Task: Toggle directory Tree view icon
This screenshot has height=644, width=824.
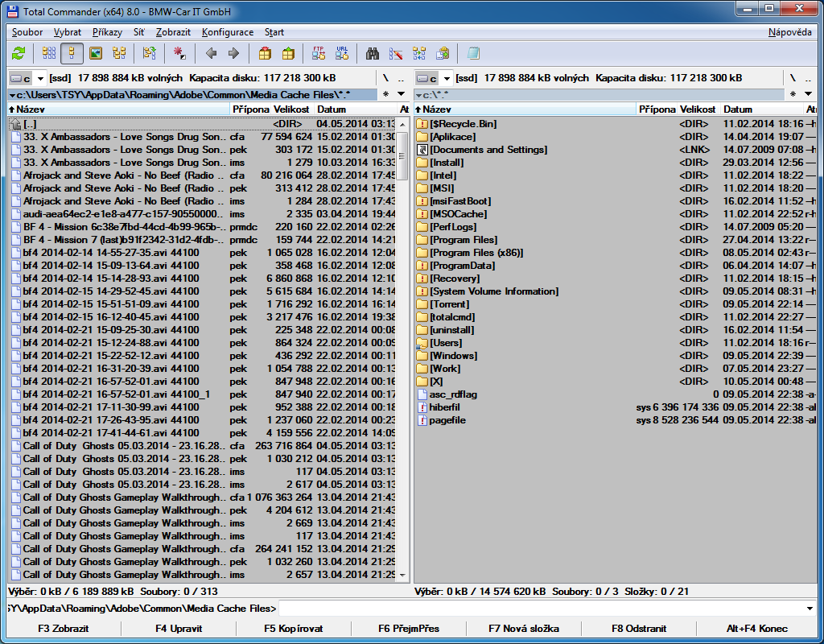Action: 119,53
